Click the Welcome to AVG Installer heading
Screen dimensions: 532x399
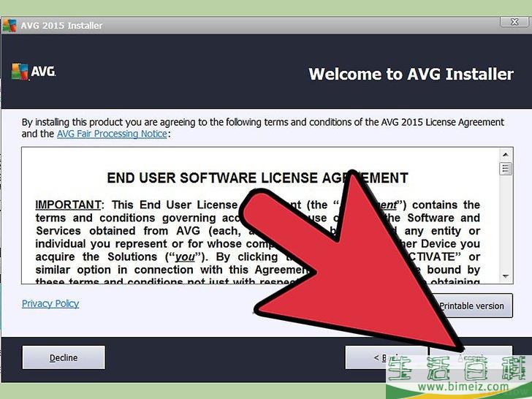411,74
